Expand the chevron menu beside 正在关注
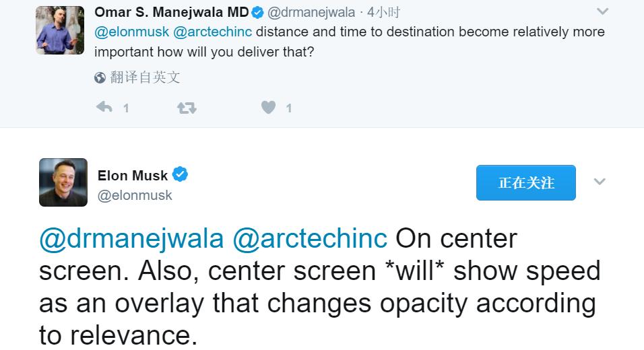 click(600, 182)
